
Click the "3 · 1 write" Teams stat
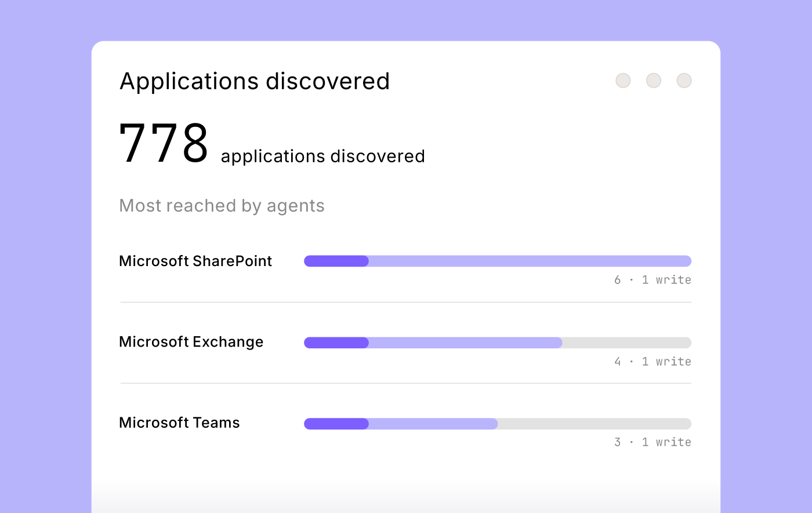pyautogui.click(x=652, y=442)
